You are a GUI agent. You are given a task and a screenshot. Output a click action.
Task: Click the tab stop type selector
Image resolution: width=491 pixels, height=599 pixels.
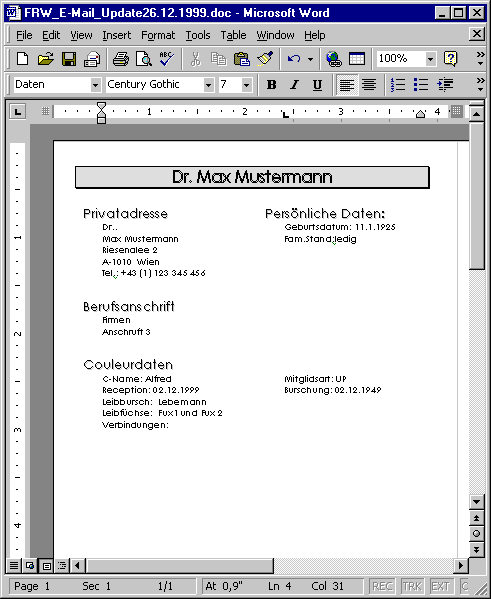(x=18, y=112)
